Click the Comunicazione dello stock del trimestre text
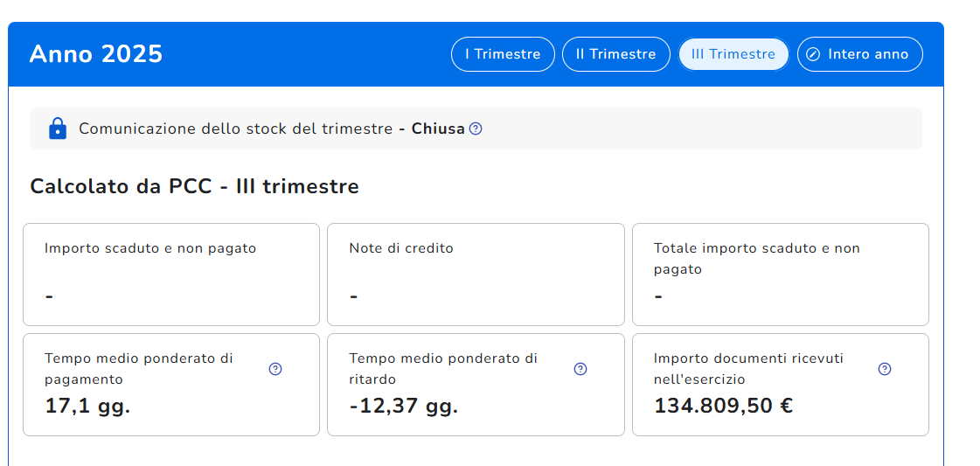This screenshot has height=466, width=980. pos(235,129)
